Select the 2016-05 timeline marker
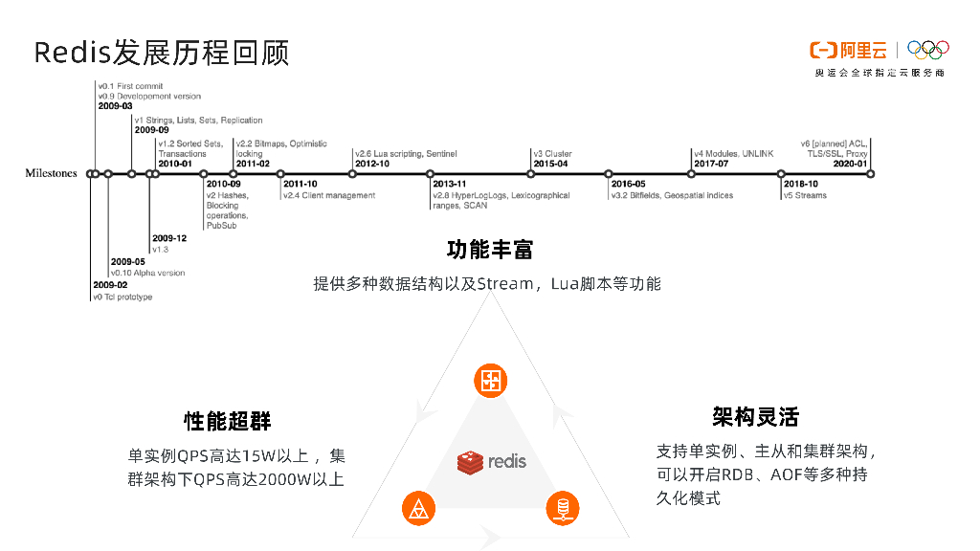 click(x=608, y=174)
